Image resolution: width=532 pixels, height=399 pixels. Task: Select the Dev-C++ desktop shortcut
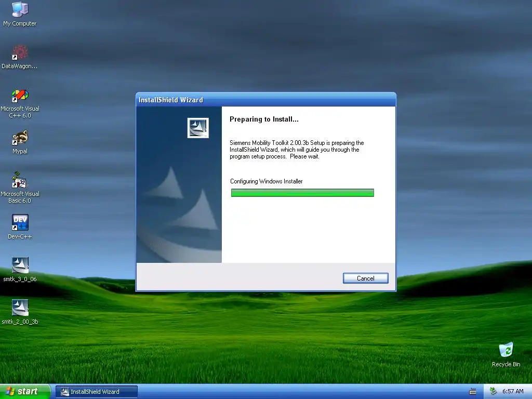tap(20, 227)
